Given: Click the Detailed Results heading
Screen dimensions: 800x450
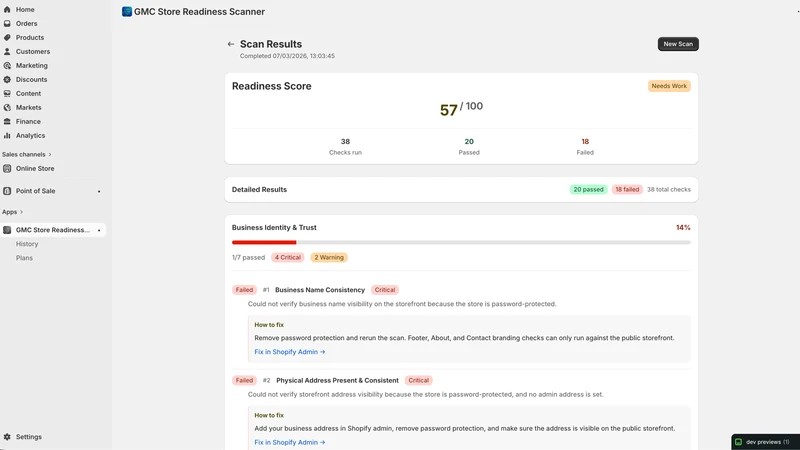Looking at the screenshot, I should coord(259,189).
